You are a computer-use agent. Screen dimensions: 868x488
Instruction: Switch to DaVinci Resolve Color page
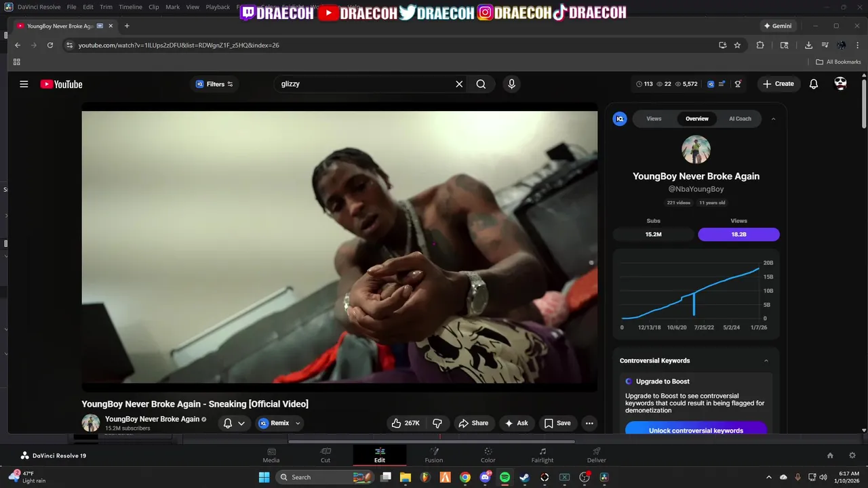tap(488, 455)
